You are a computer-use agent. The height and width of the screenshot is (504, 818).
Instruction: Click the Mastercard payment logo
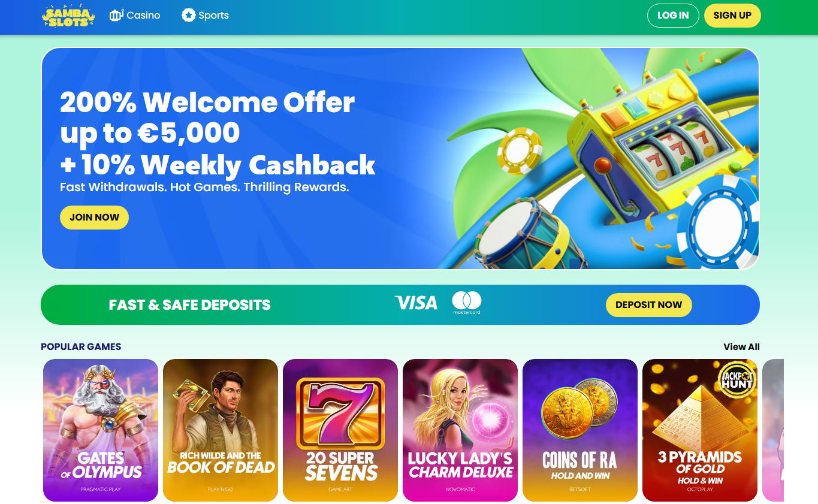467,303
